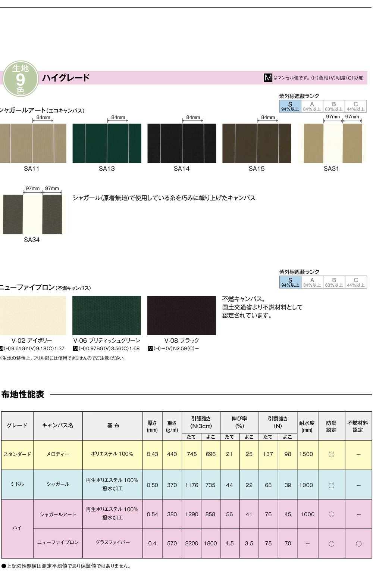
Task: Click the highlighted S rank box above SA31
Action: point(290,106)
